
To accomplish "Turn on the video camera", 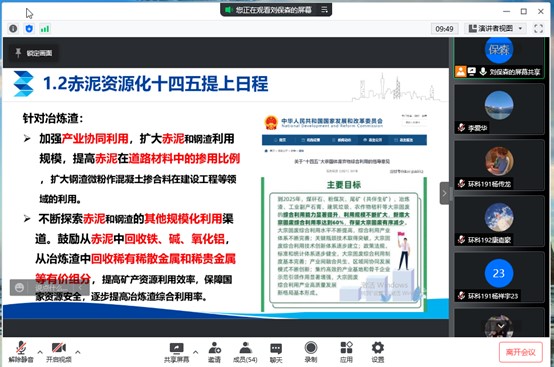I will tap(59, 352).
